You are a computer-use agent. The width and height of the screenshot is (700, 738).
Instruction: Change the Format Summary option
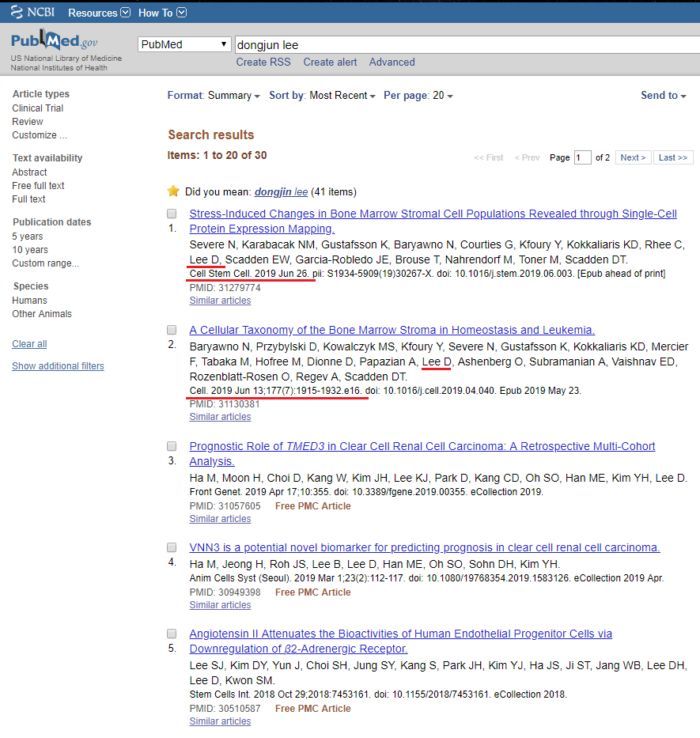click(x=233, y=96)
